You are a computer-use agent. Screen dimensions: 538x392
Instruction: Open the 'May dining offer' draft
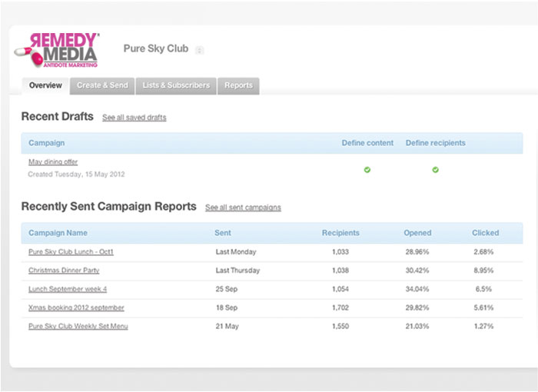point(53,161)
